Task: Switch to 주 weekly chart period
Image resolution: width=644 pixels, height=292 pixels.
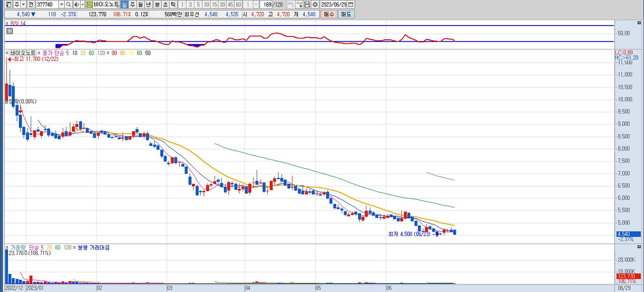Action: [x=132, y=5]
